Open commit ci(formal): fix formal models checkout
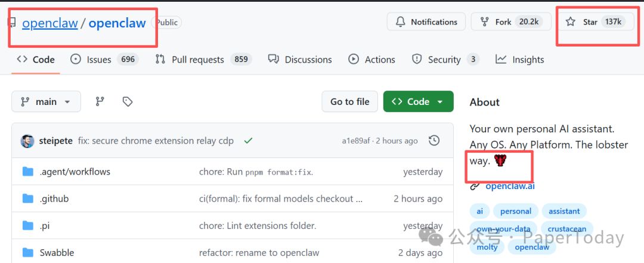Image resolution: width=644 pixels, height=263 pixels. pos(281,199)
